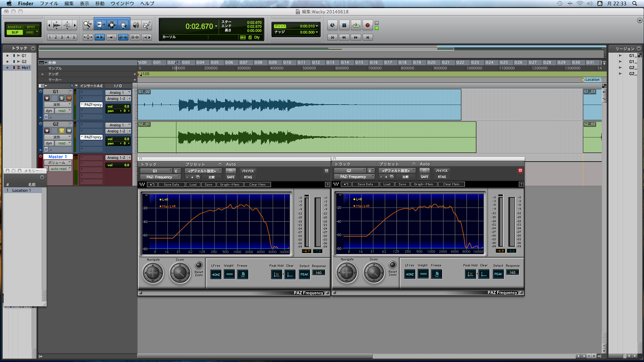The image size is (644, 362).
Task: Click the Record transport button
Action: [367, 25]
